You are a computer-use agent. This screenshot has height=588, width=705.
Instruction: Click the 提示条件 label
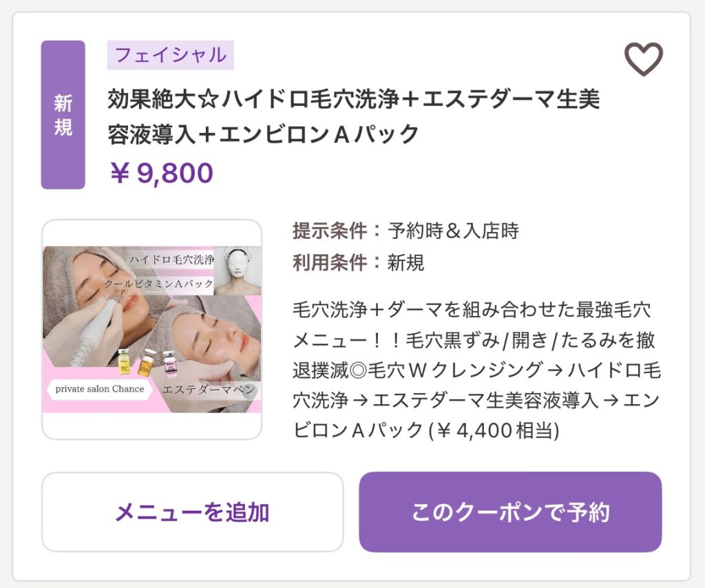click(x=330, y=231)
